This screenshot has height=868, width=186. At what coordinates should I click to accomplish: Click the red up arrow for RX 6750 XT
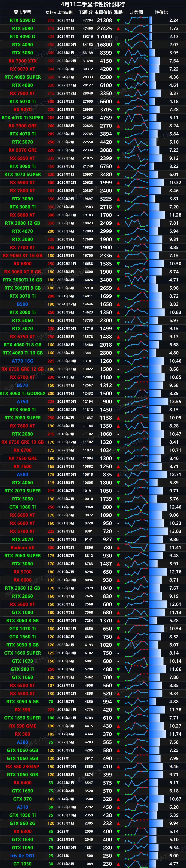click(x=118, y=337)
